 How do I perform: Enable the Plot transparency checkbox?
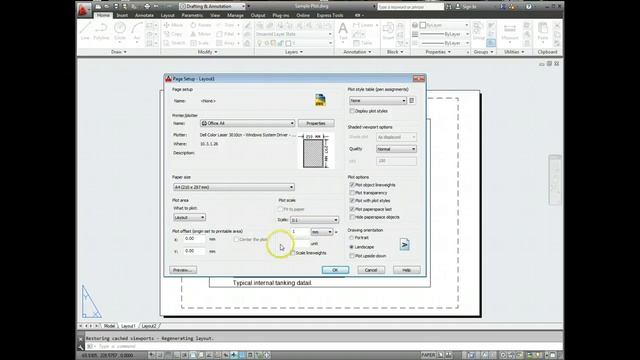point(352,193)
